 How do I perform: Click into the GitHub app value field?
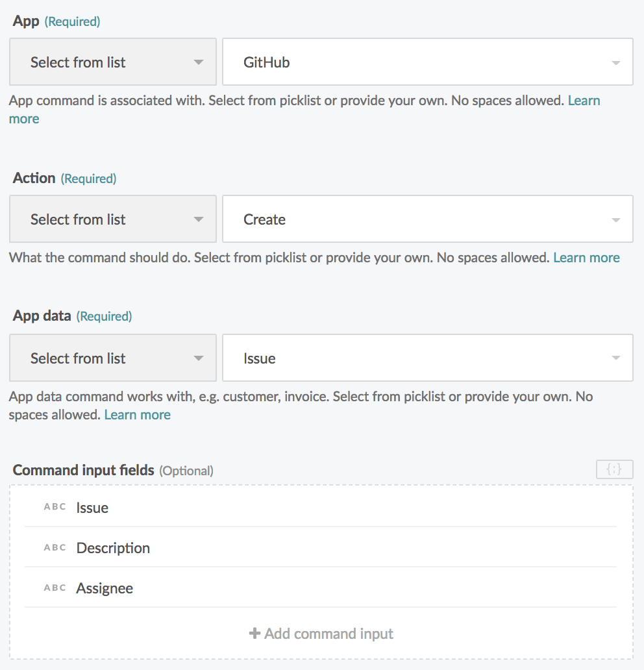point(415,62)
